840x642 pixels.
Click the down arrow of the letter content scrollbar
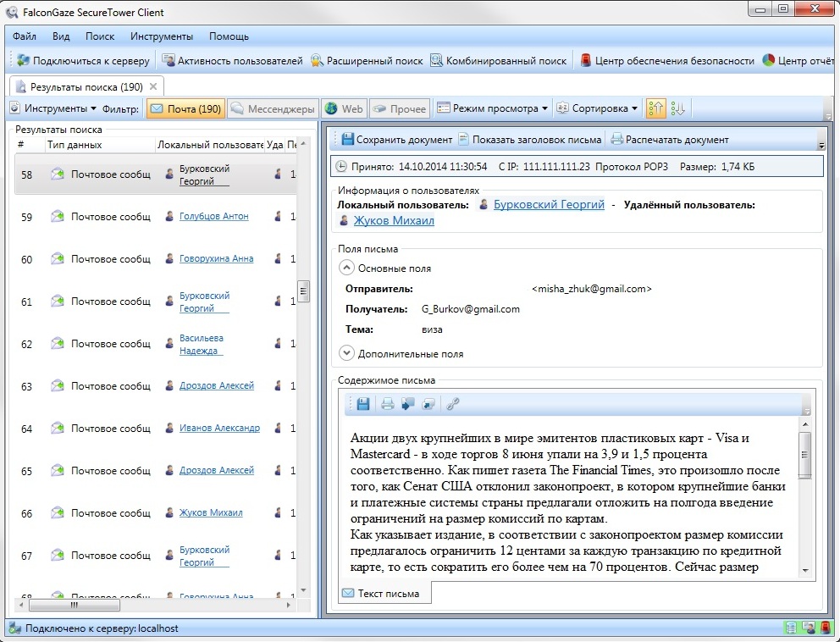(x=804, y=571)
